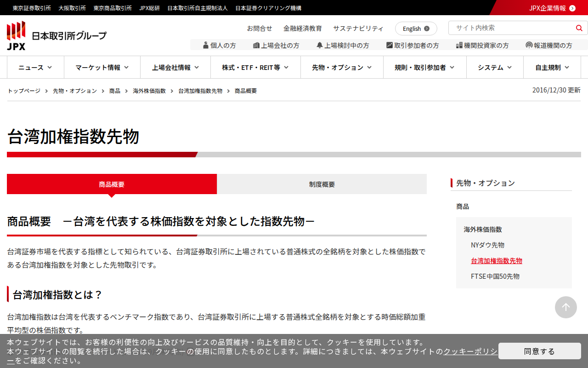Expand the システム menu
Image resolution: width=588 pixels, height=368 pixels.
(495, 67)
